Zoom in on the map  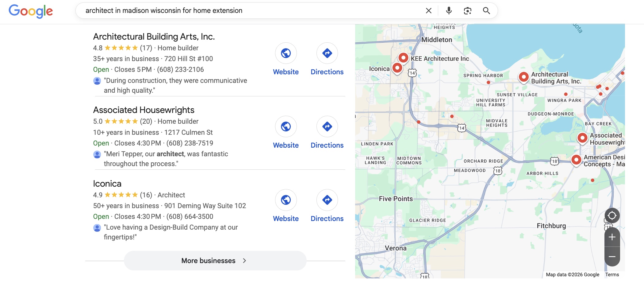(612, 237)
